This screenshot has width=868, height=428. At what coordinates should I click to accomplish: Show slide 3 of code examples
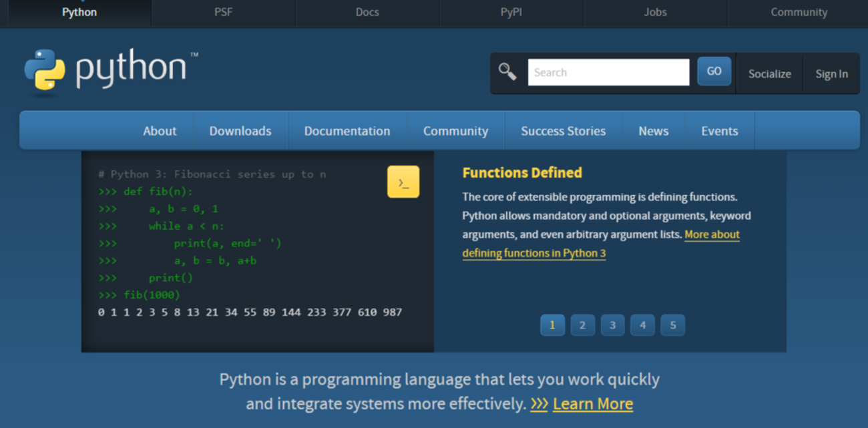click(x=612, y=325)
